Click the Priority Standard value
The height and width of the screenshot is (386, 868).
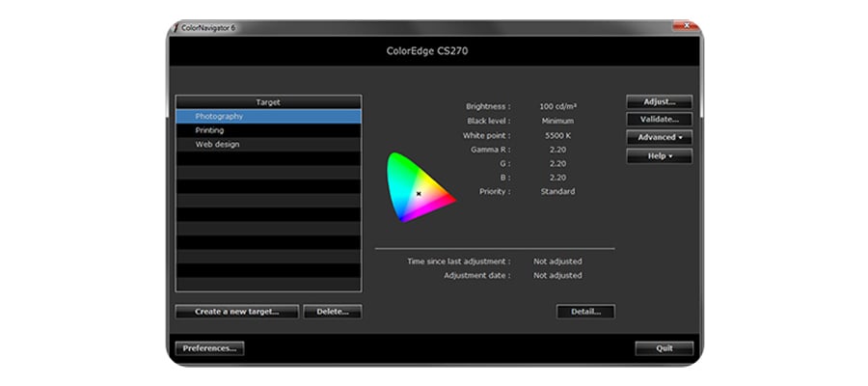click(558, 192)
